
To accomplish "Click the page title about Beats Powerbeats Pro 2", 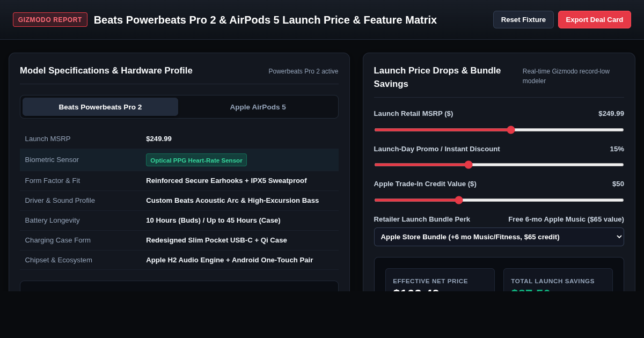I will pyautogui.click(x=265, y=20).
